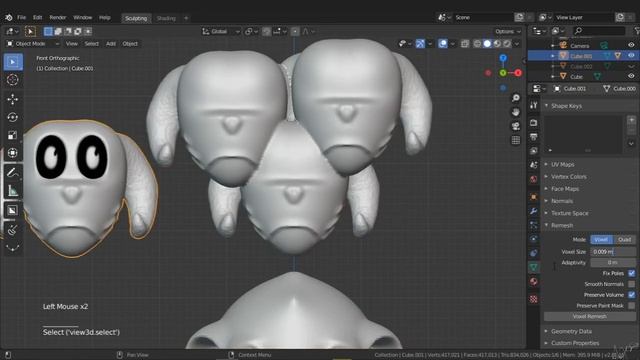Pick the Add Cube tool icon
This screenshot has height=360, width=640.
click(x=13, y=211)
